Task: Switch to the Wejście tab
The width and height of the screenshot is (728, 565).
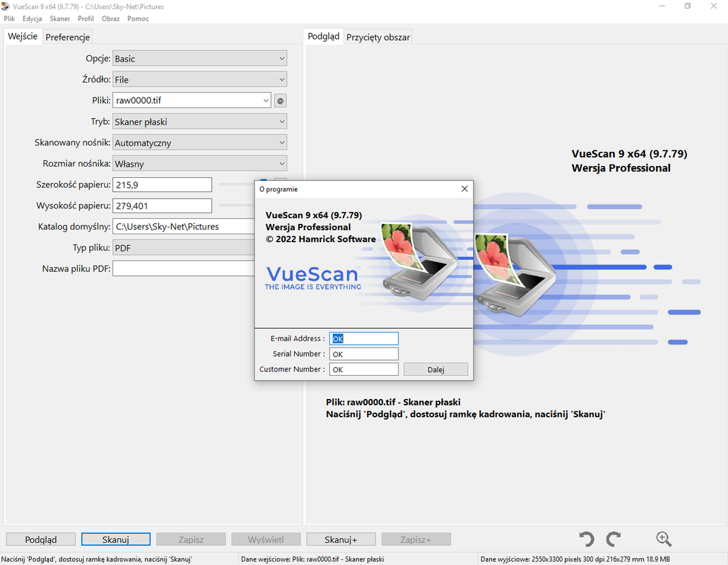Action: coord(23,36)
